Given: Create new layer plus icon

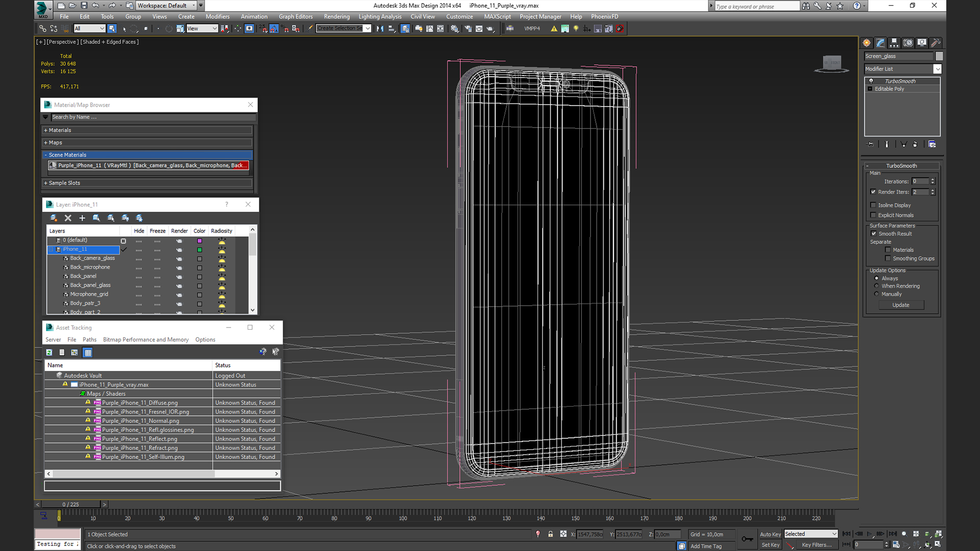Looking at the screenshot, I should tap(82, 218).
